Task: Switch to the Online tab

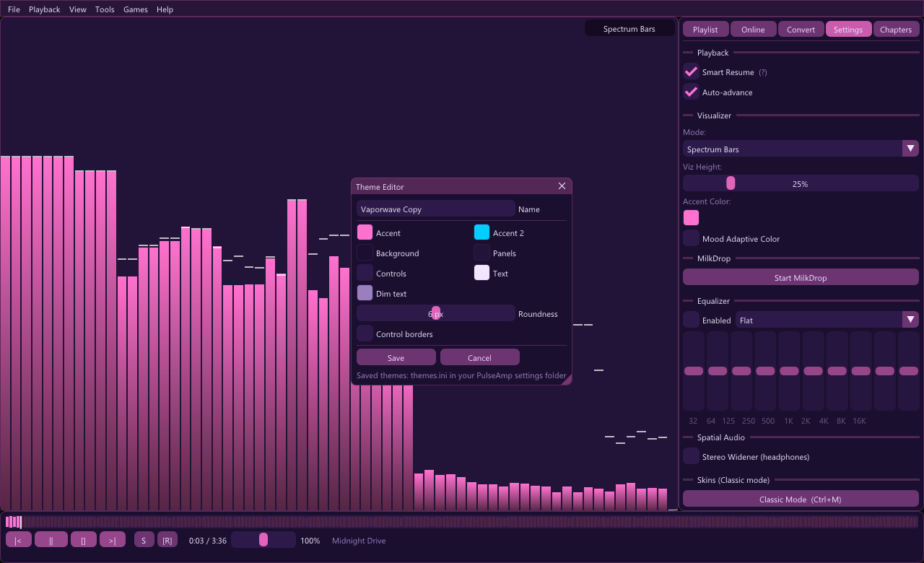Action: point(753,29)
